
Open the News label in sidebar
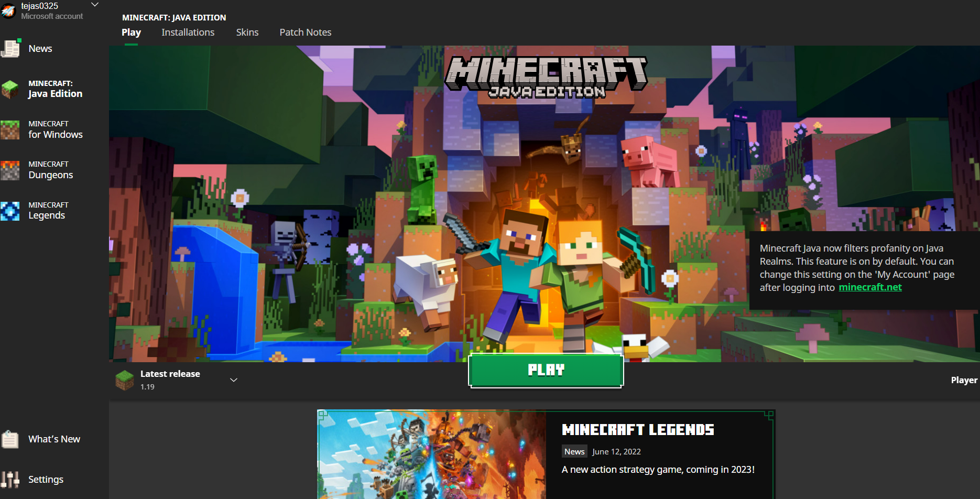(40, 49)
